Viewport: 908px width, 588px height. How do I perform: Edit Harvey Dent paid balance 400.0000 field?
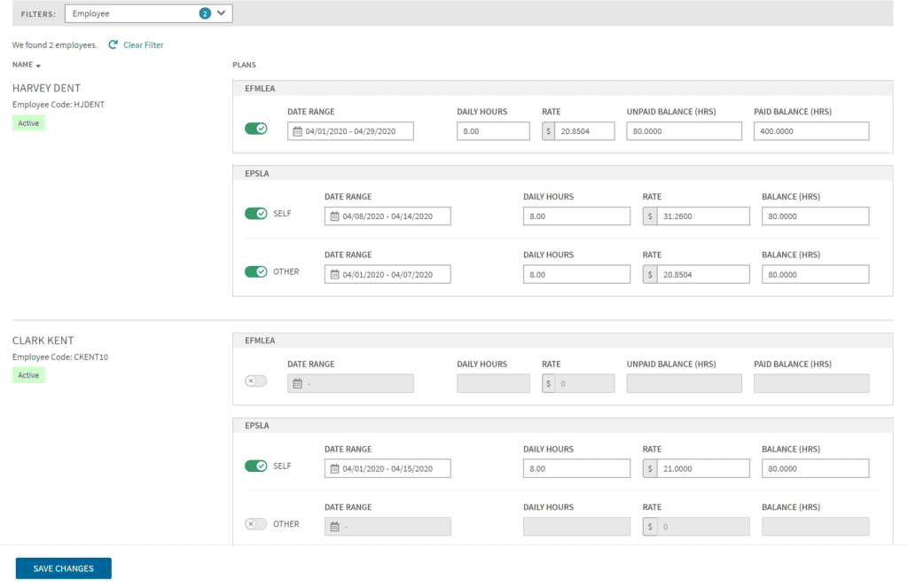(x=811, y=131)
